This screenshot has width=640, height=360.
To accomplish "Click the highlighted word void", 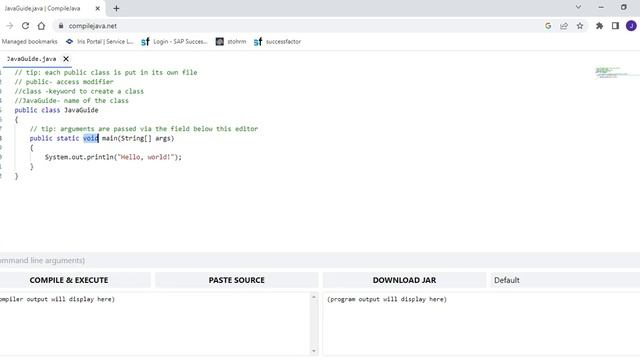I will (x=91, y=138).
